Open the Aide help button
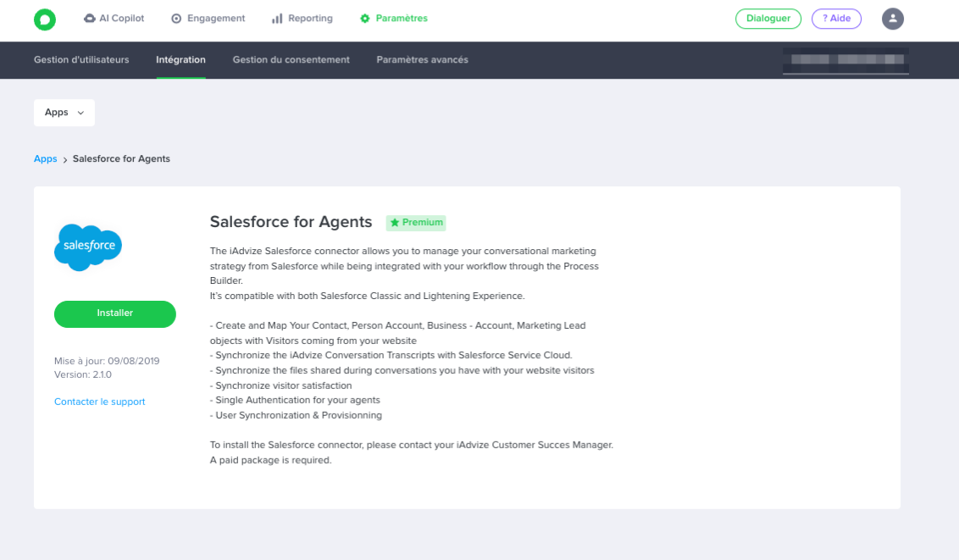Viewport: 959px width, 560px height. coord(836,19)
